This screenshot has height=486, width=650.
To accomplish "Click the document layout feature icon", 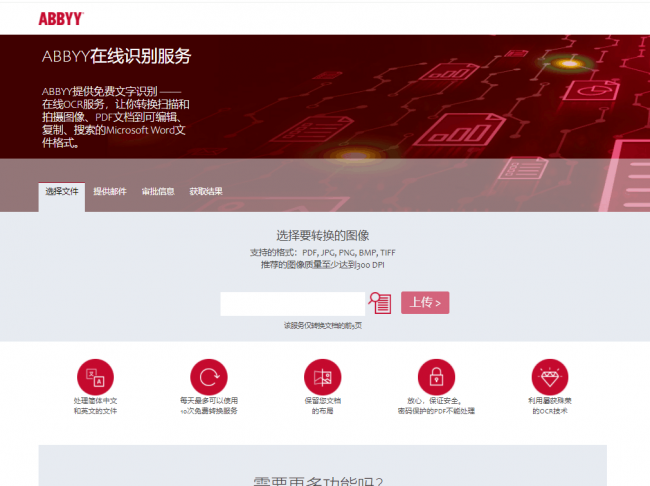I will [x=323, y=377].
